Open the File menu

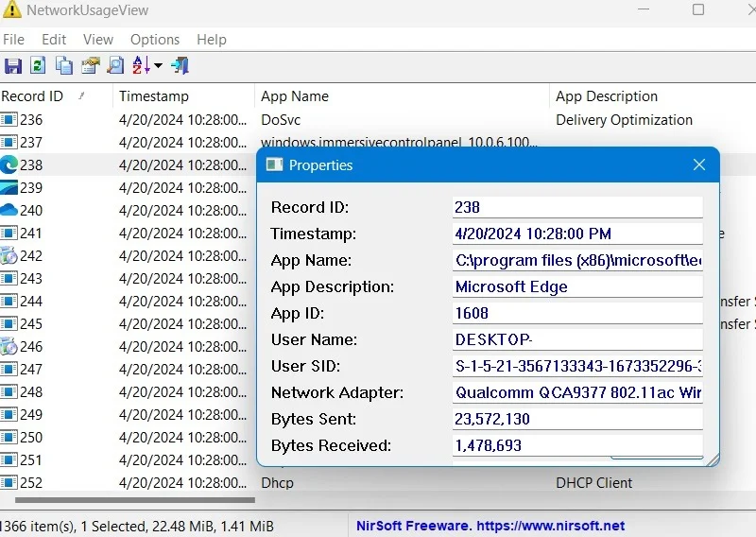(x=13, y=40)
